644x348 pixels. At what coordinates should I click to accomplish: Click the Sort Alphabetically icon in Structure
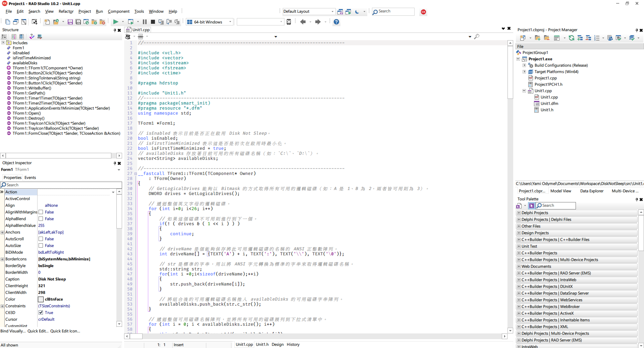pyautogui.click(x=4, y=37)
